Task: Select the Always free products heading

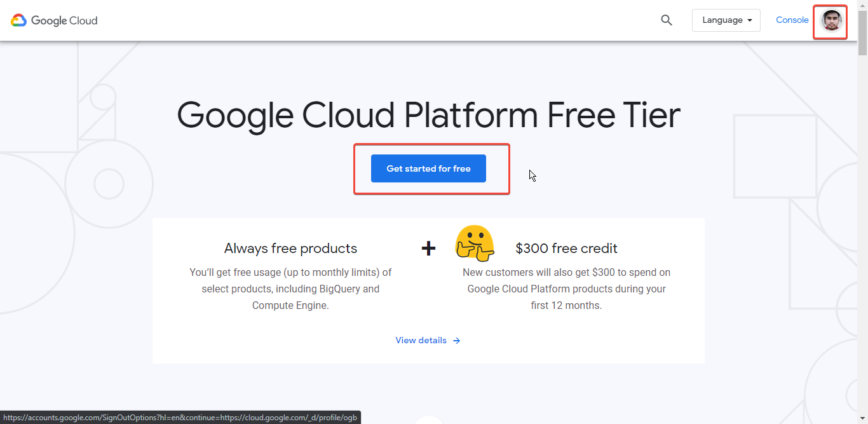Action: click(290, 249)
